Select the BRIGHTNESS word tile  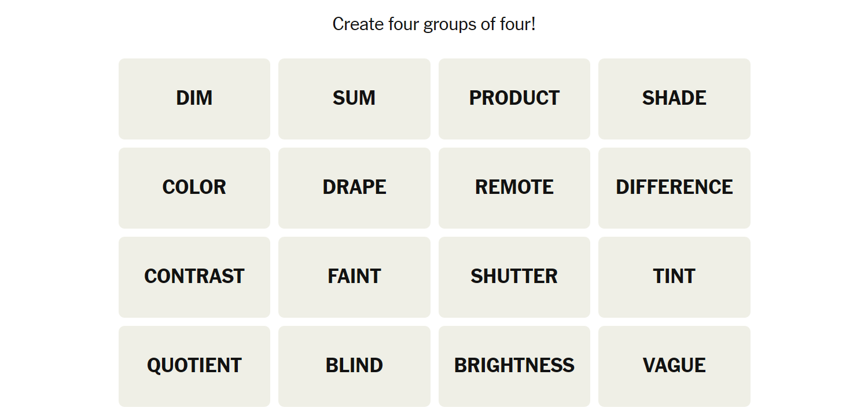(514, 366)
